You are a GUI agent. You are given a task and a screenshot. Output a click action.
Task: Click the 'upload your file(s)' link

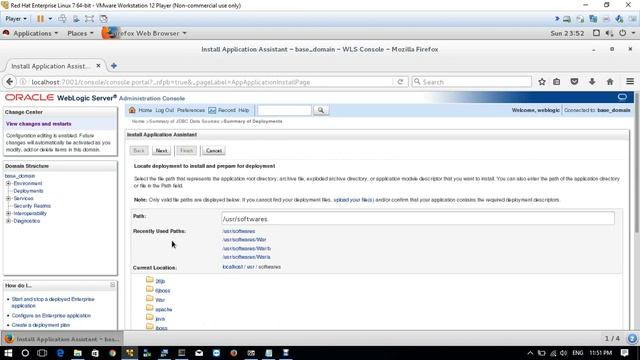tap(353, 200)
